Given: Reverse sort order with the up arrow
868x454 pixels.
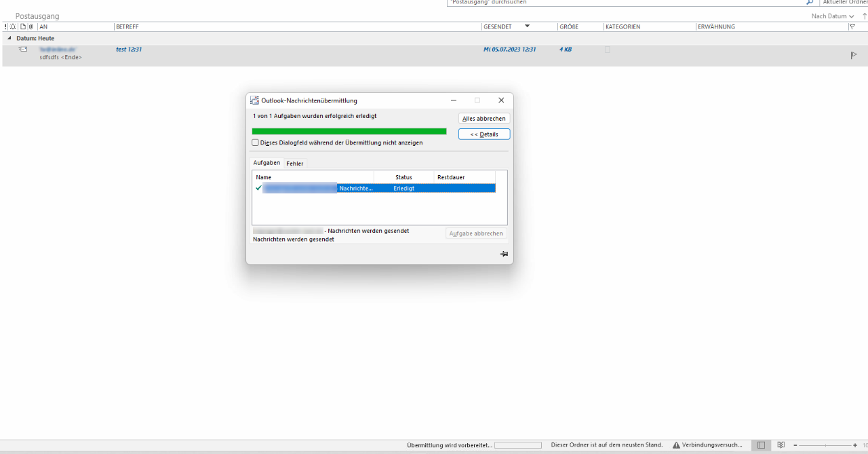Looking at the screenshot, I should [865, 16].
